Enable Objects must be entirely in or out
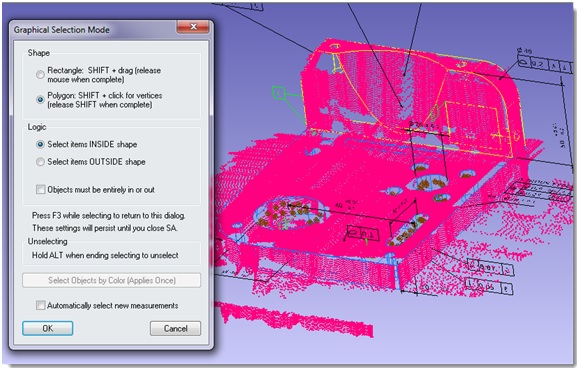 [x=41, y=189]
